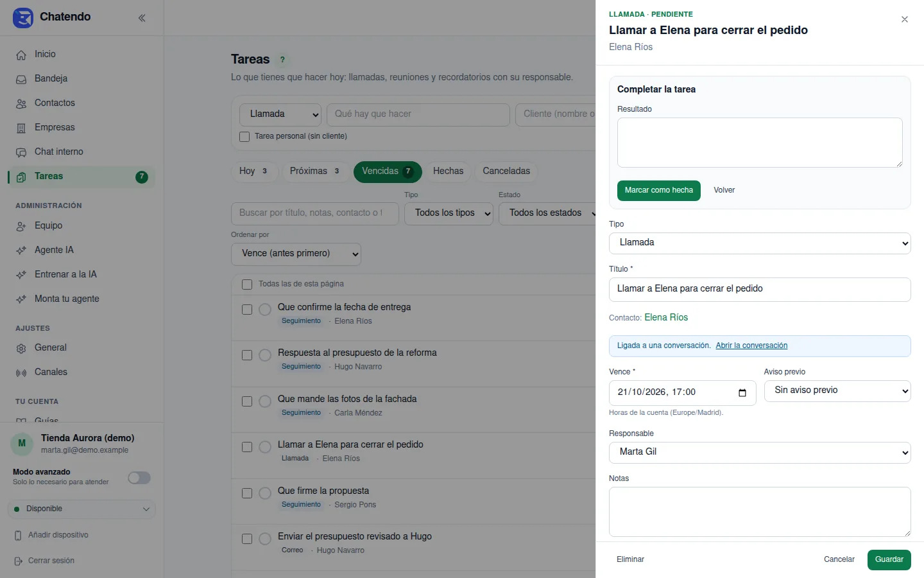Viewport: 924px width, 578px height.
Task: Toggle the Modo avanzado switch
Action: (x=139, y=478)
